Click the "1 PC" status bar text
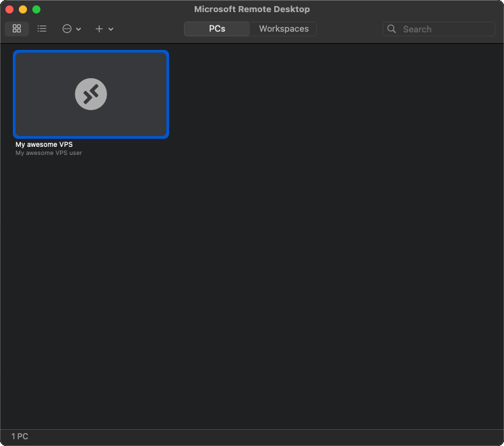This screenshot has height=446, width=504. click(20, 437)
